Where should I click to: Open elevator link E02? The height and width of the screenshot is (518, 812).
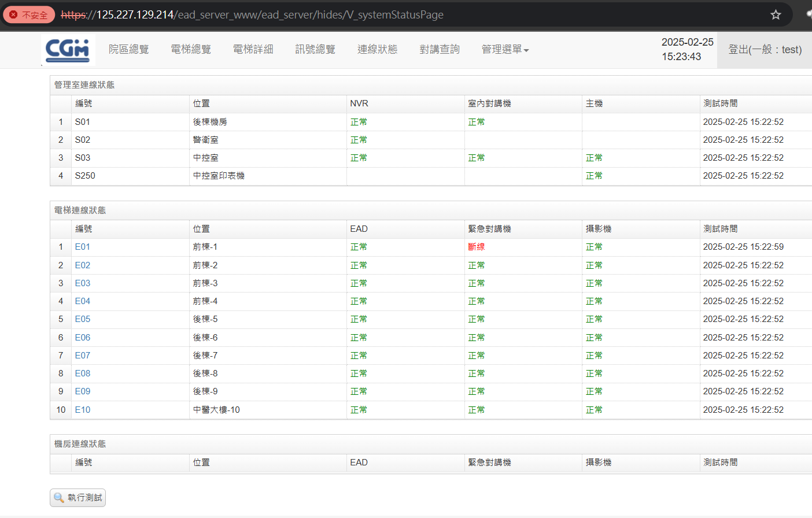(x=83, y=265)
